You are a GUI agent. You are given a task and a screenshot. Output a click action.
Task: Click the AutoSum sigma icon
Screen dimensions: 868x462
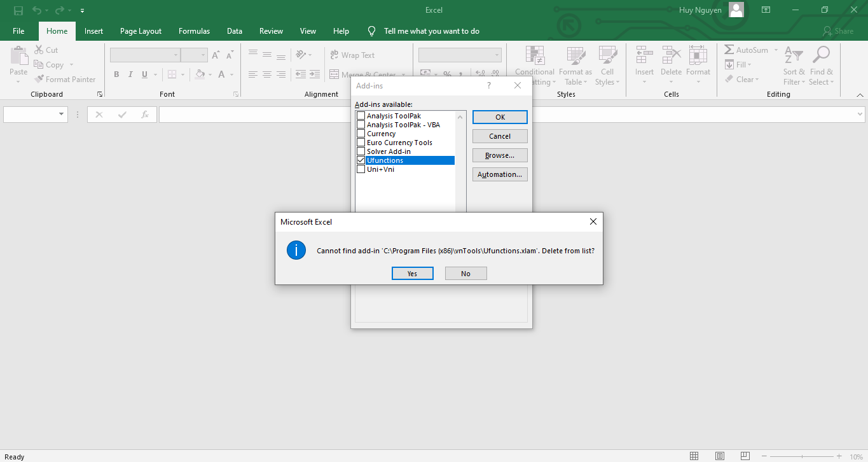pos(729,50)
